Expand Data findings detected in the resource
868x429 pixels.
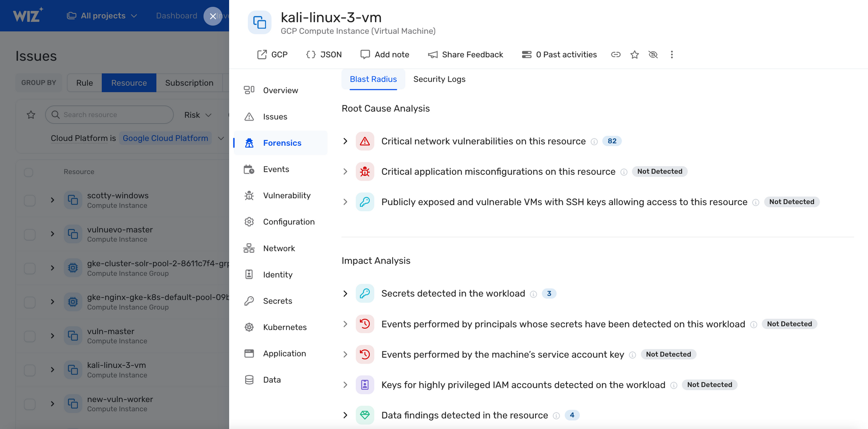(345, 415)
